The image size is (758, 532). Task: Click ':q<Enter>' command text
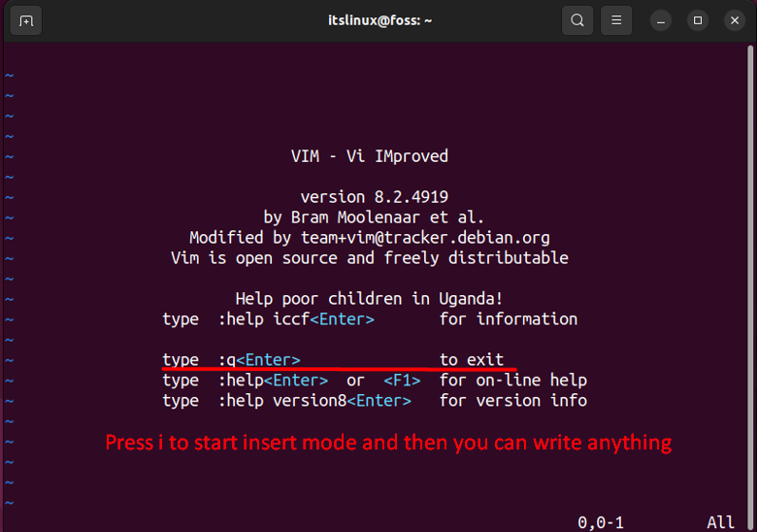pyautogui.click(x=259, y=360)
